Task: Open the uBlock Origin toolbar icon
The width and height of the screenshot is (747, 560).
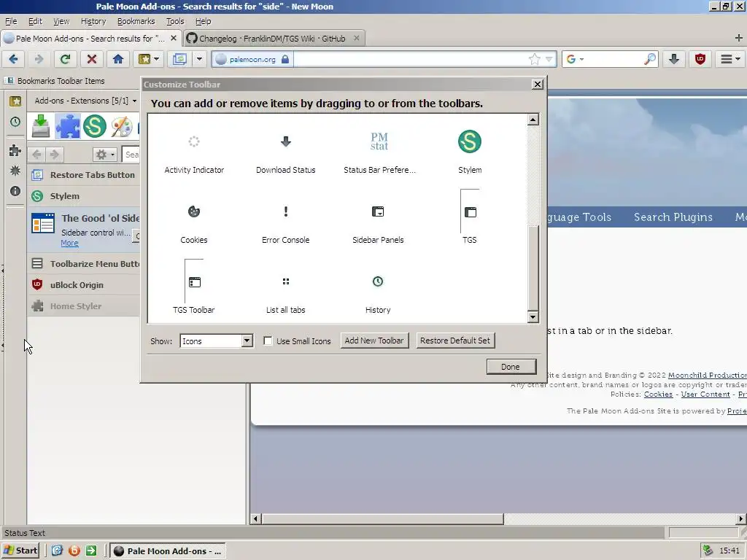Action: click(x=700, y=59)
